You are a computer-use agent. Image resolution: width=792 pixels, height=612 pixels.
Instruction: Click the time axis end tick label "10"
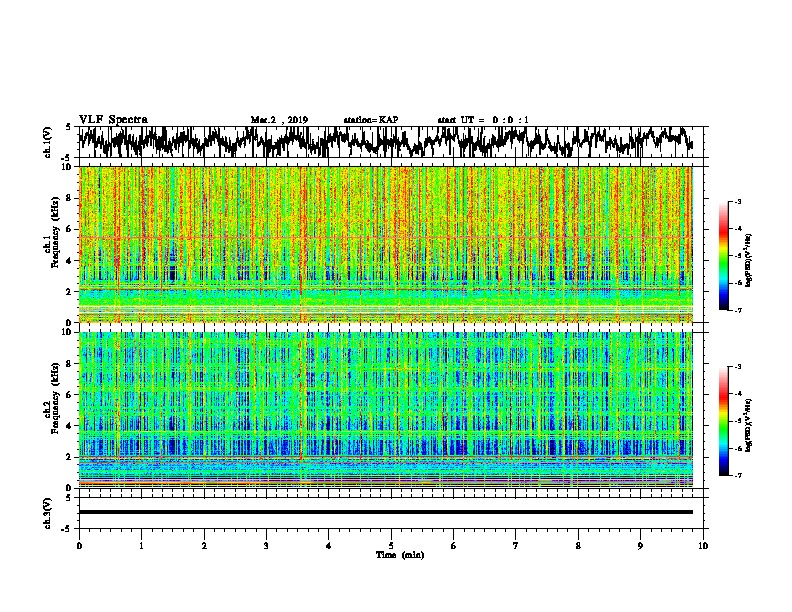pyautogui.click(x=703, y=545)
